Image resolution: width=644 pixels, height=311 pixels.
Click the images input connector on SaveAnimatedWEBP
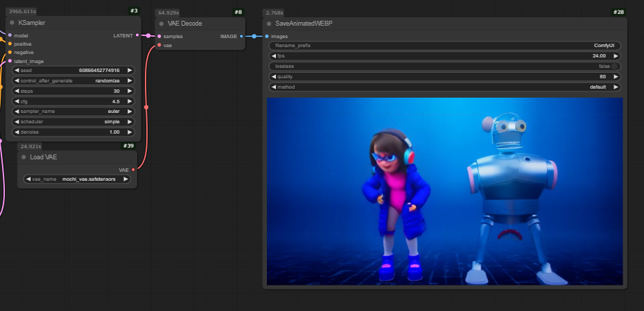(267, 36)
